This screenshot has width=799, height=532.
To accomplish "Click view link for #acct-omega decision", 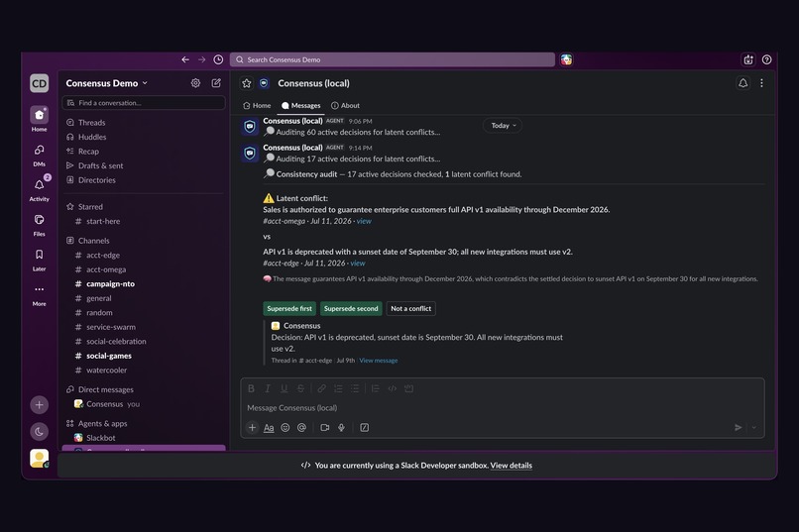I will point(364,221).
